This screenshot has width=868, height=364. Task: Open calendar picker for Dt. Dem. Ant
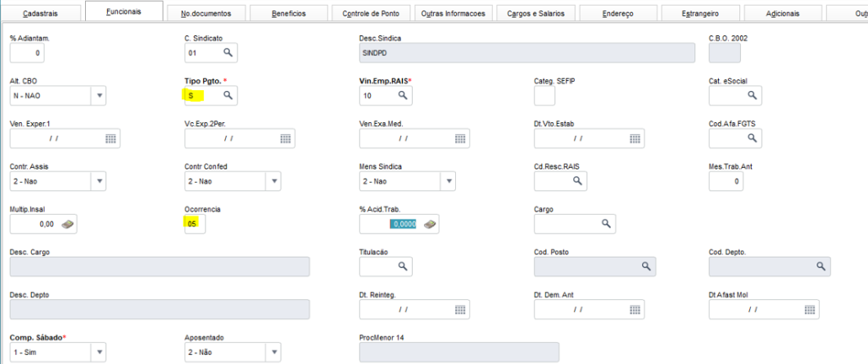pyautogui.click(x=635, y=309)
